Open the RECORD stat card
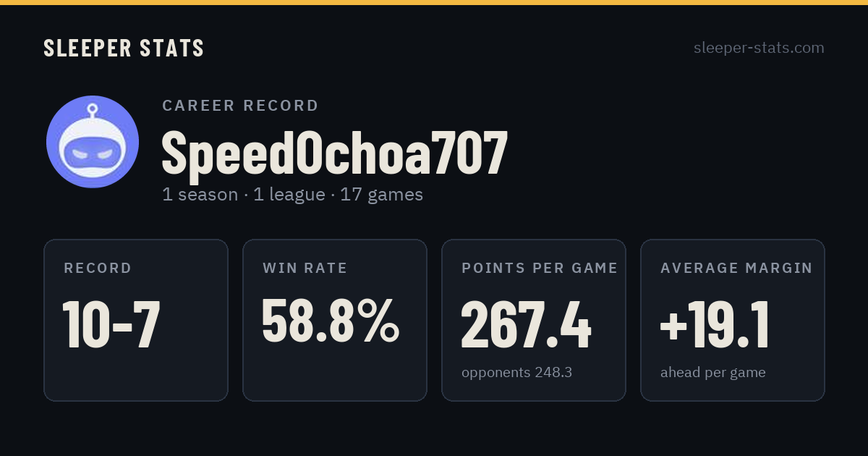 click(136, 320)
